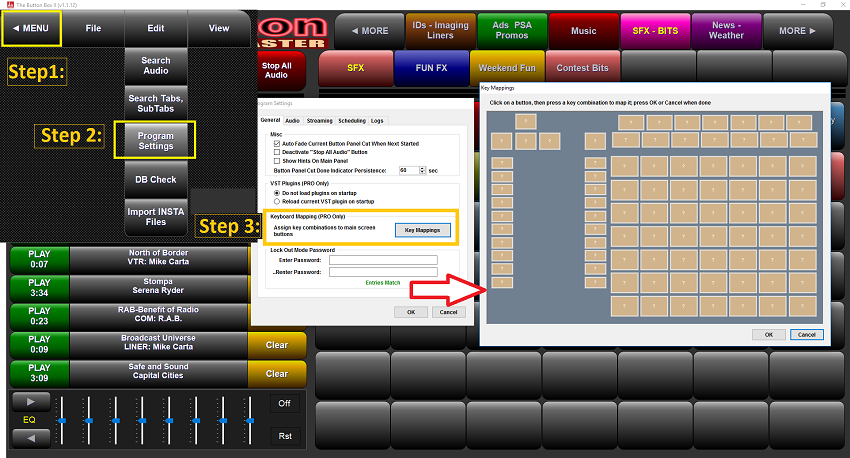Turn the EQ off
The image size is (850, 458).
click(284, 403)
